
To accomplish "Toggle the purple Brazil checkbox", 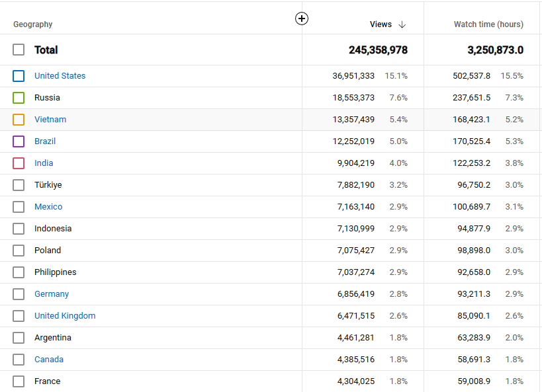I will point(19,141).
